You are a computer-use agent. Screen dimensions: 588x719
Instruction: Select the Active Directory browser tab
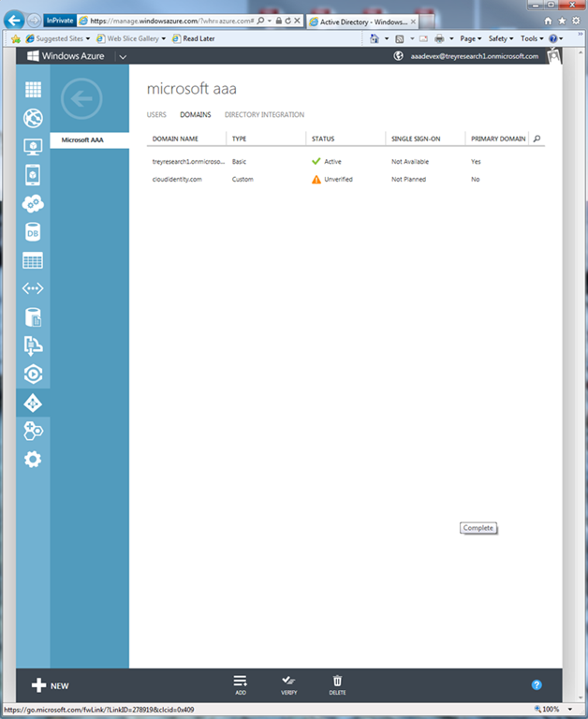[x=361, y=22]
